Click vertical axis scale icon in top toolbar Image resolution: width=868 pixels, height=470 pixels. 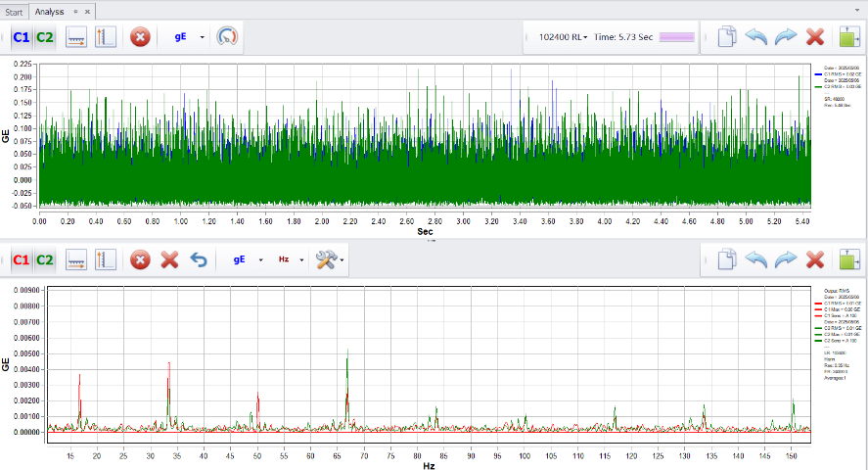tap(106, 37)
